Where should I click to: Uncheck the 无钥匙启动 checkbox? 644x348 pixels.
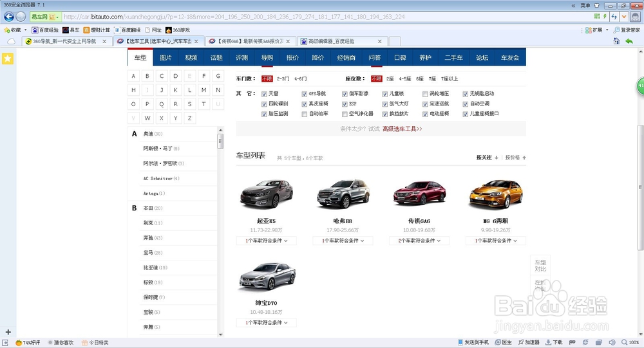click(x=466, y=94)
